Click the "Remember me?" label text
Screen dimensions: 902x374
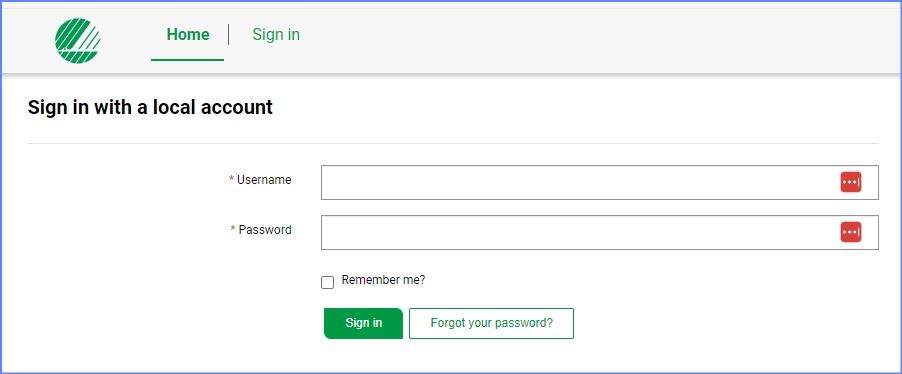383,280
